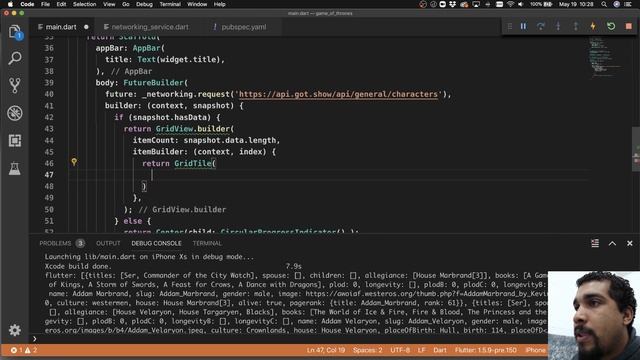The height and width of the screenshot is (360, 640).
Task: Open the File menu
Action: (x=45, y=4)
